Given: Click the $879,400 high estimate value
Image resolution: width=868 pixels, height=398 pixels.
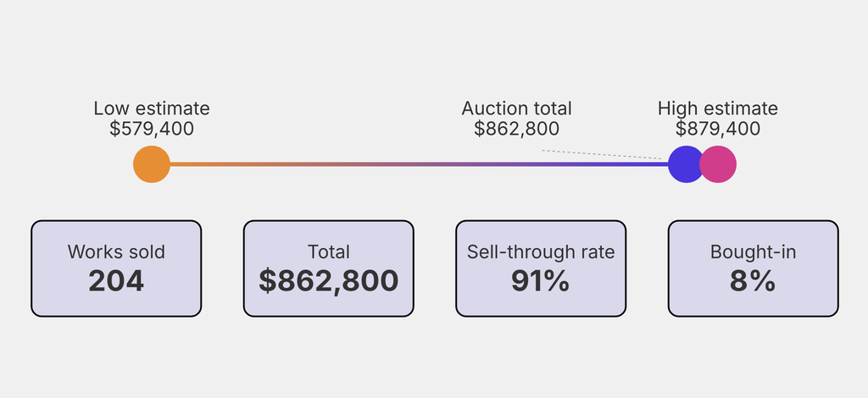Looking at the screenshot, I should pos(718,129).
